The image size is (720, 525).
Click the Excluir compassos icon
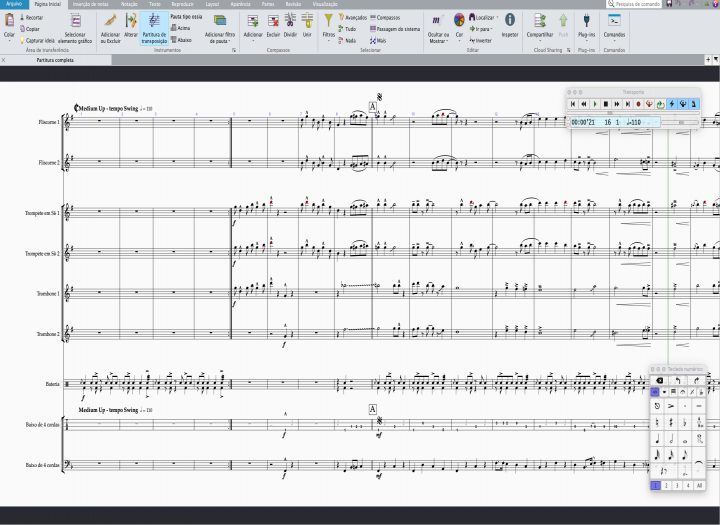click(273, 21)
